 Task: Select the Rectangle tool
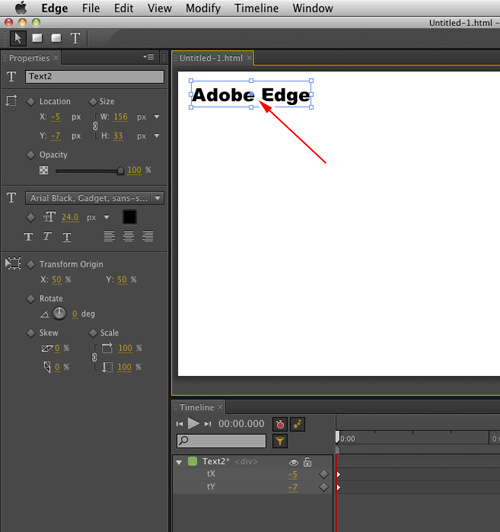click(37, 38)
